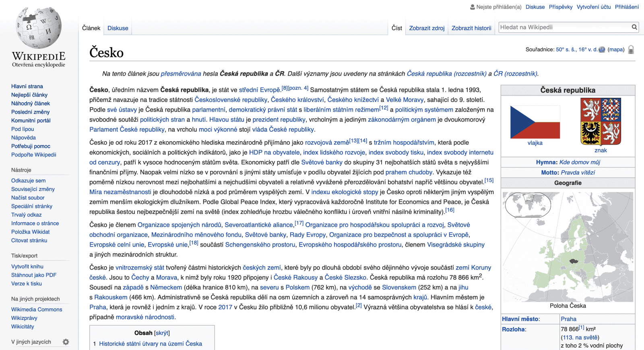
Task: Follow the střední Evropě link
Action: coord(260,90)
